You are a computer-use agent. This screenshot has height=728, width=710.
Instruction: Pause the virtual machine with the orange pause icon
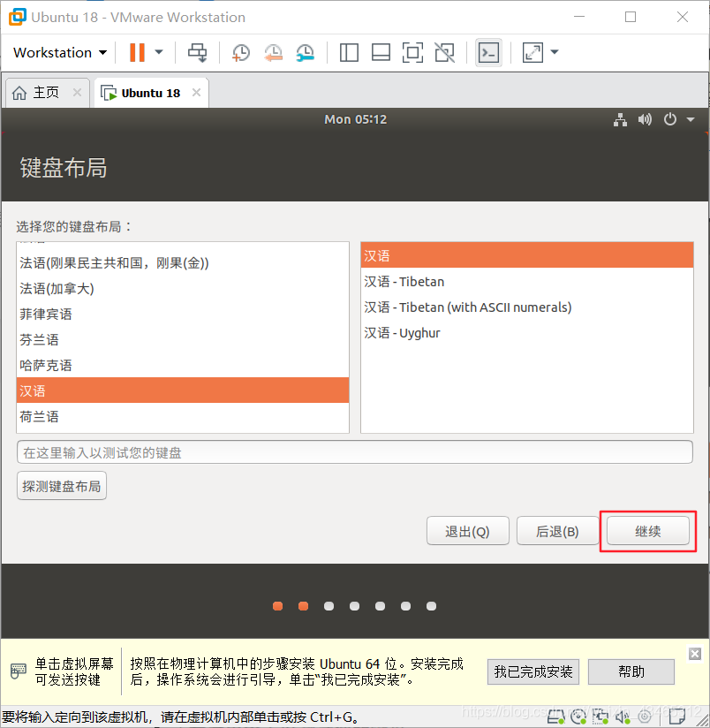point(137,52)
